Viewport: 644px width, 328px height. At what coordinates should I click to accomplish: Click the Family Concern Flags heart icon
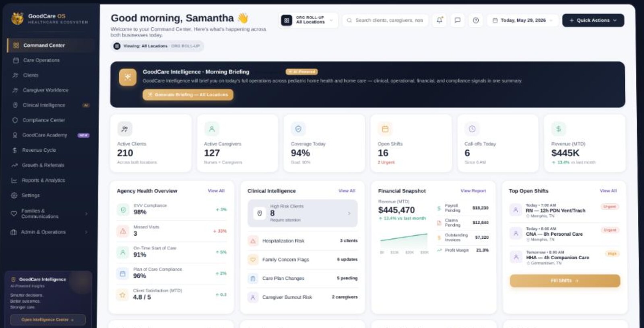click(253, 260)
